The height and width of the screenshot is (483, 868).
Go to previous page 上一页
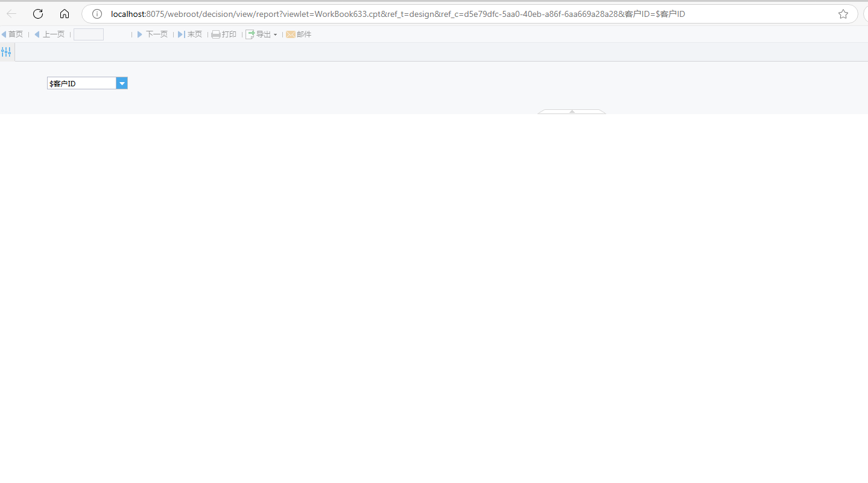tap(49, 34)
